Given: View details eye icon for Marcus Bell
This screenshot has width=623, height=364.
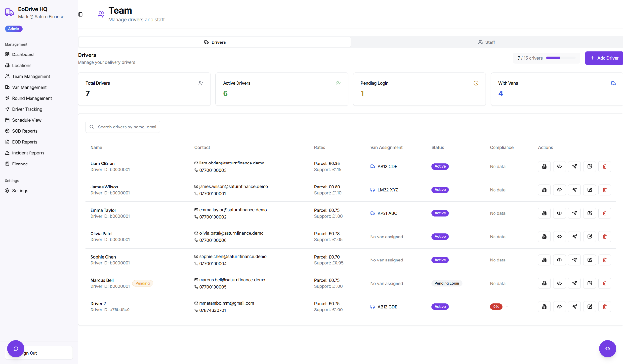Looking at the screenshot, I should pyautogui.click(x=559, y=283).
